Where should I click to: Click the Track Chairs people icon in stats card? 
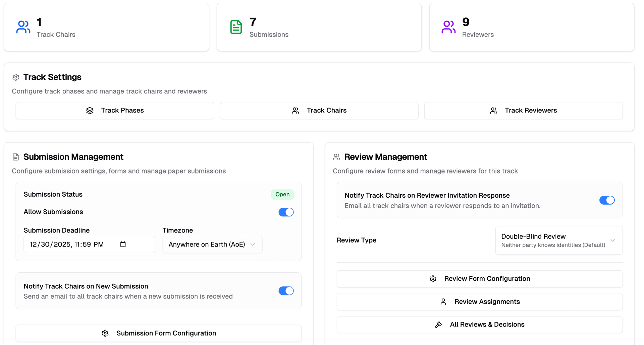pos(23,27)
